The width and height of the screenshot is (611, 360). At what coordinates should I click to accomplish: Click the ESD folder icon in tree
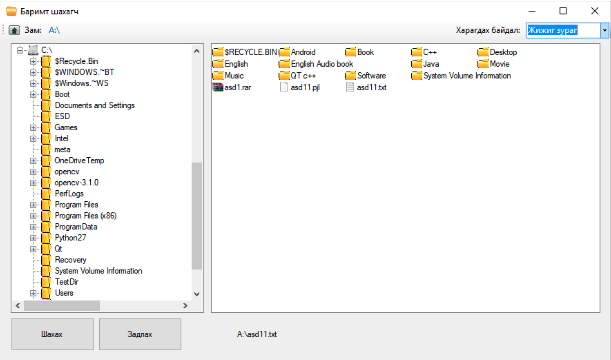[x=46, y=116]
